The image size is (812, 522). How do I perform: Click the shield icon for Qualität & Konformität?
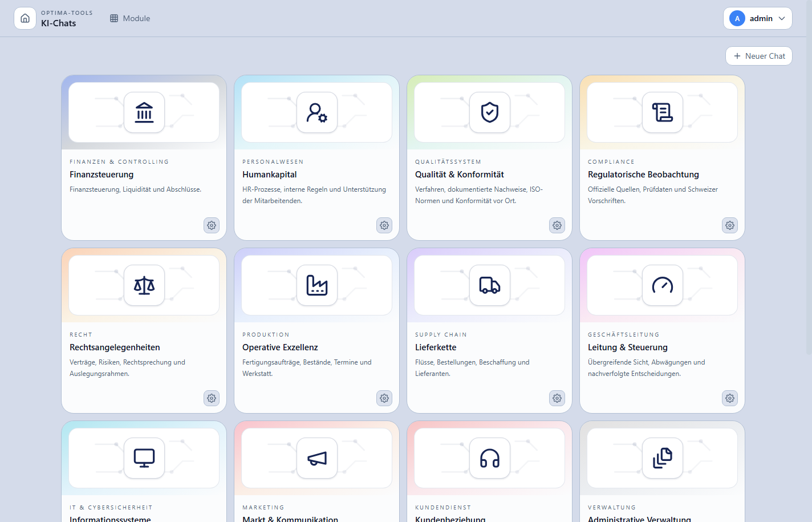(x=490, y=112)
